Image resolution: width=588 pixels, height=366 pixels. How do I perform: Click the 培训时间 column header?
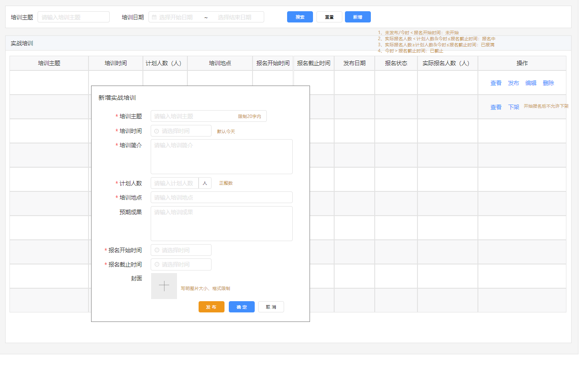pyautogui.click(x=116, y=63)
